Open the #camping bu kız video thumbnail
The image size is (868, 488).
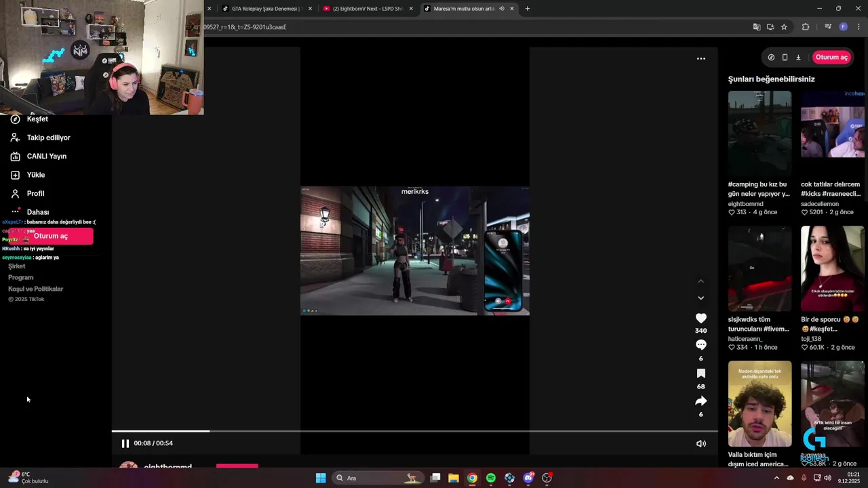pos(759,133)
